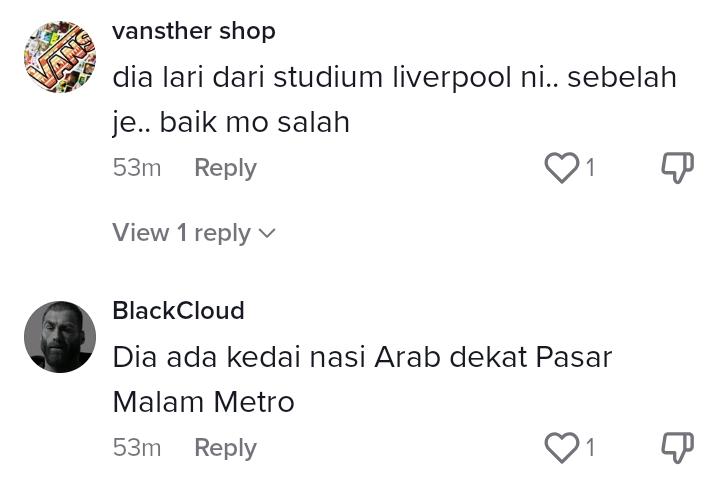
Task: Click the like count on BlackCloud's comment
Action: [x=590, y=448]
